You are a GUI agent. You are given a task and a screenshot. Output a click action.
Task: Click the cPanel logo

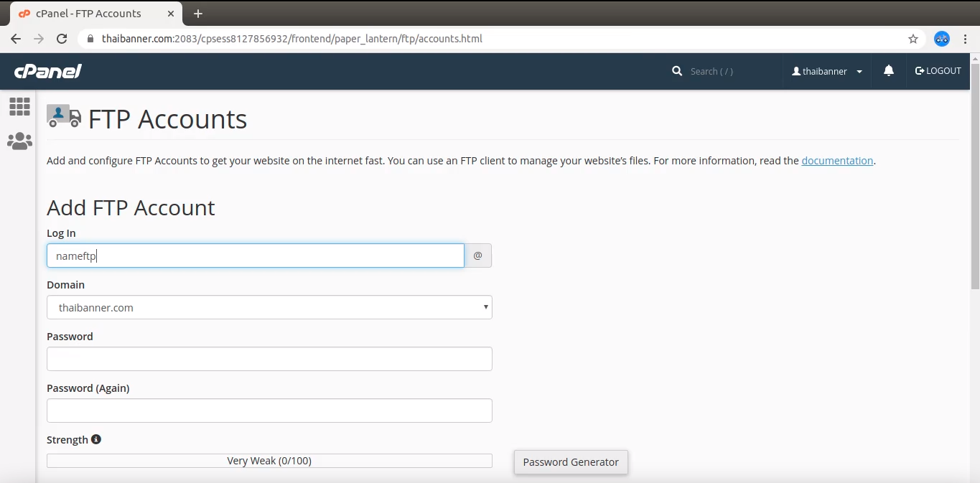pyautogui.click(x=48, y=71)
